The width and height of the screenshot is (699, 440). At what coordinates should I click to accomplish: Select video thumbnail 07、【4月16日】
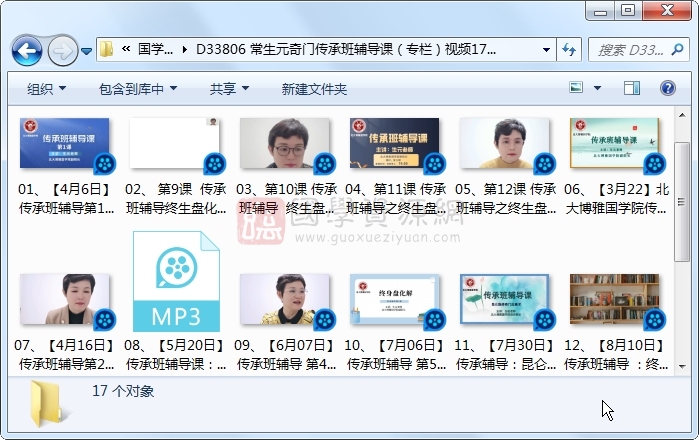pyautogui.click(x=64, y=299)
